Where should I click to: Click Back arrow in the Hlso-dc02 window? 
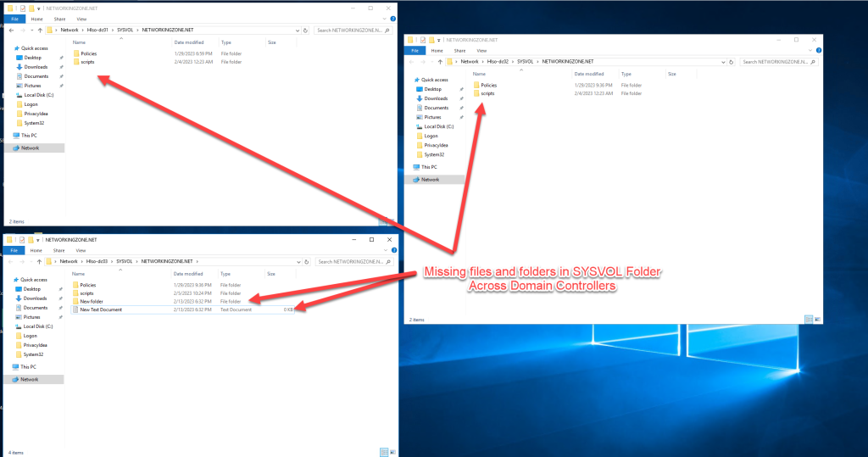tap(412, 62)
